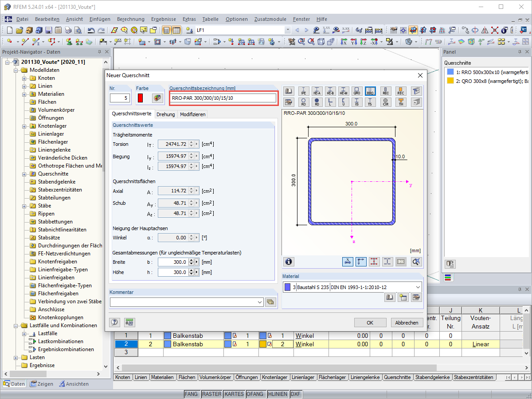
Task: Select the orange REC timber rectangle section
Action: [x=401, y=91]
